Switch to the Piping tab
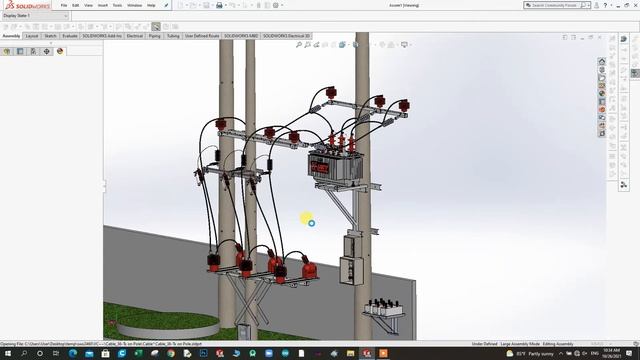Viewport: 640px width, 360px height. pos(154,36)
